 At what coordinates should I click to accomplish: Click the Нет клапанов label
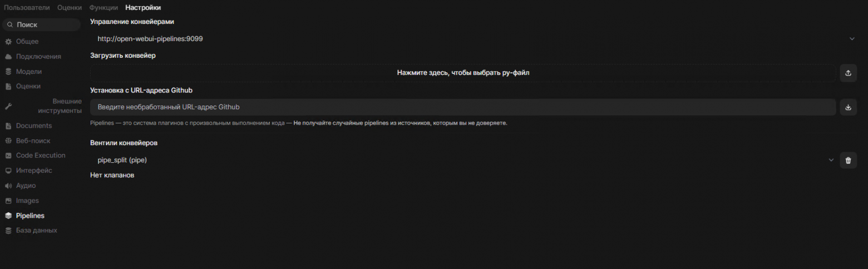point(112,175)
